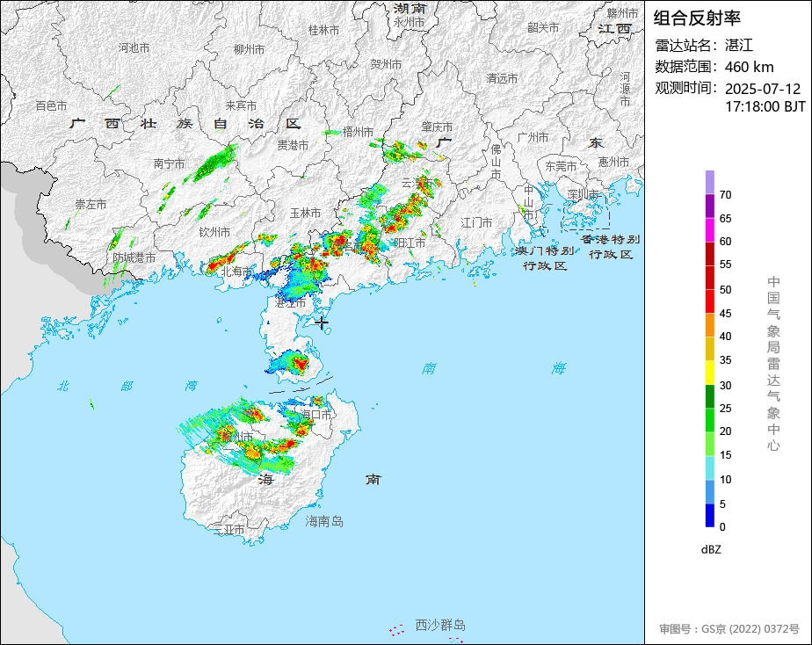
Task: Click the 钦州市 map label
Action: point(214,232)
